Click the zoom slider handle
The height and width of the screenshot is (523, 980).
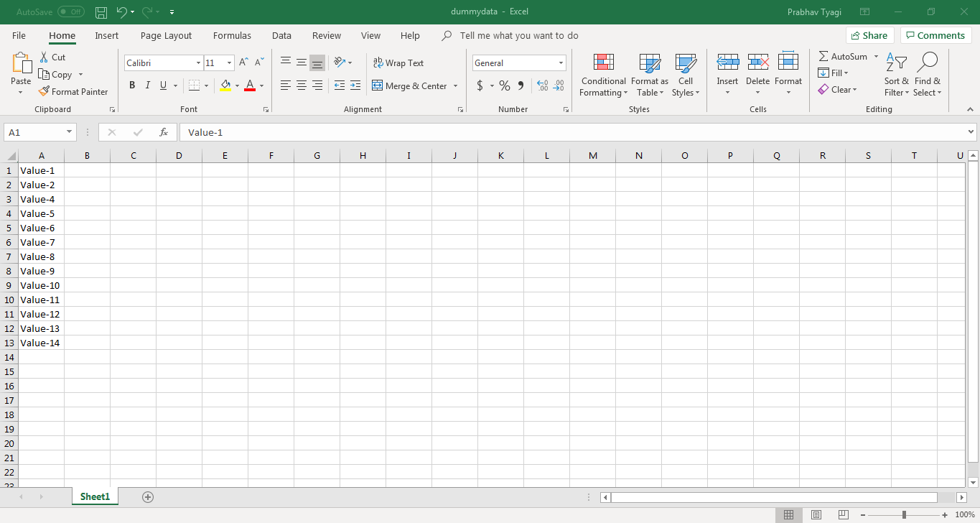[904, 515]
